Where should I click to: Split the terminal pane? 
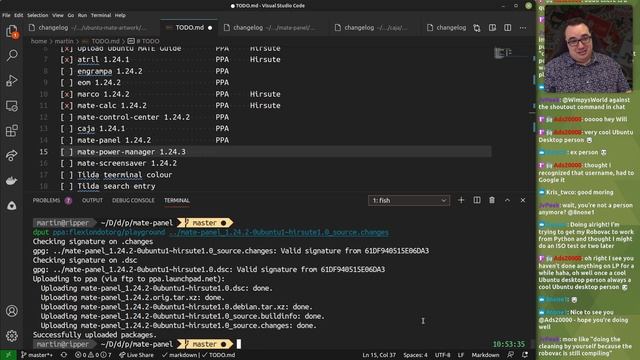click(x=477, y=200)
